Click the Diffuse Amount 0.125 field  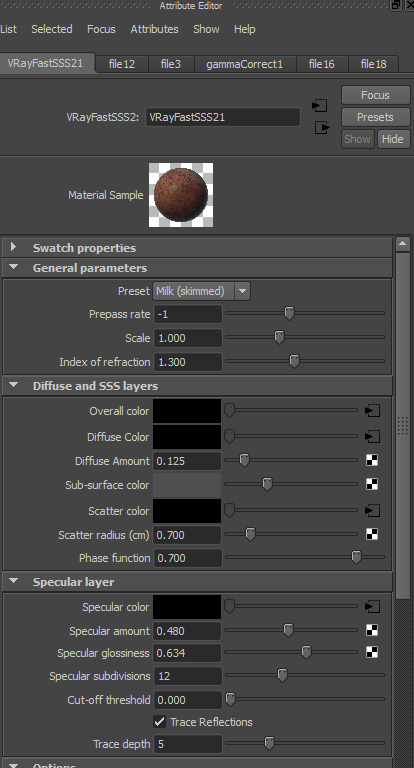(x=188, y=461)
